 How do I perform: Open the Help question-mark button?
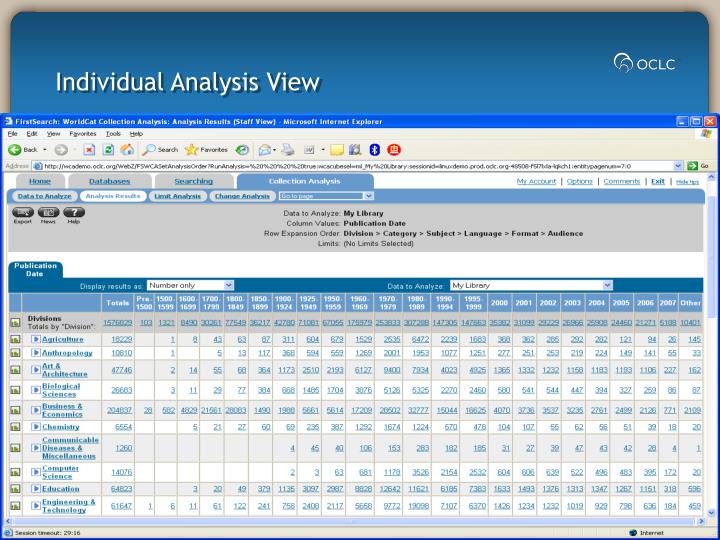click(74, 213)
